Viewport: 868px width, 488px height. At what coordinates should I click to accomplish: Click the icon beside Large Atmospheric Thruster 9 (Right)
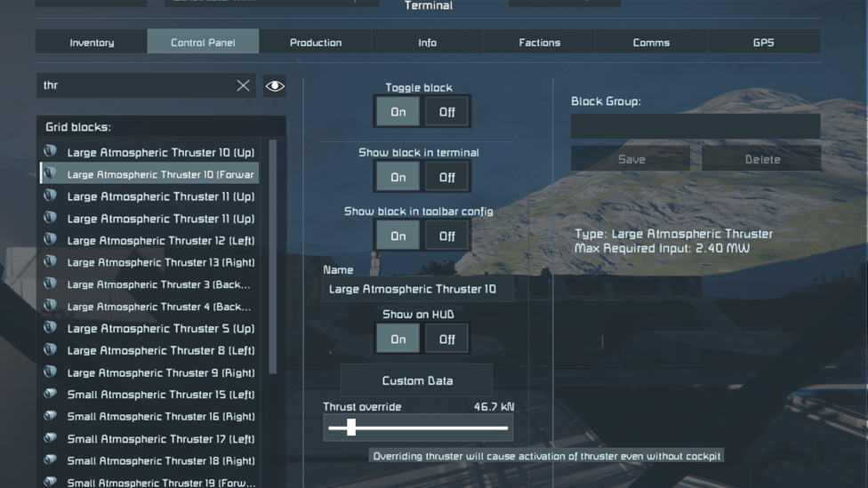[51, 372]
